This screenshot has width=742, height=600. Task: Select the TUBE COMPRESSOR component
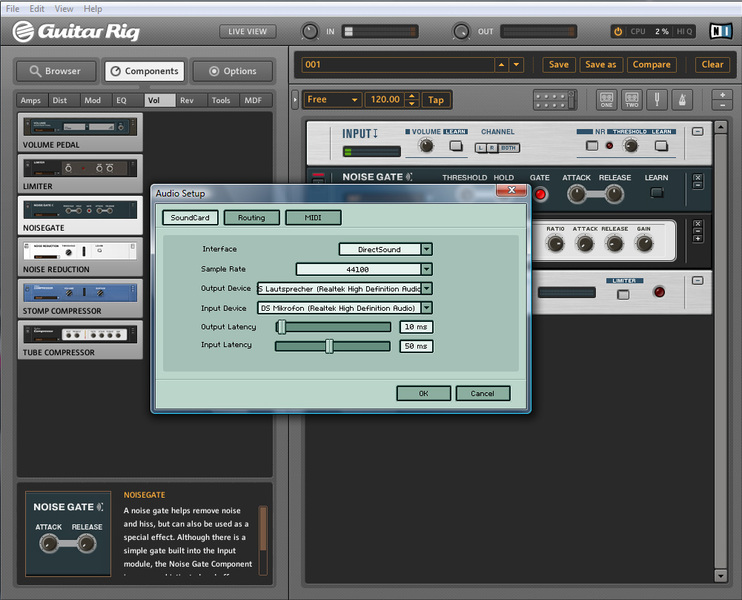pyautogui.click(x=80, y=340)
